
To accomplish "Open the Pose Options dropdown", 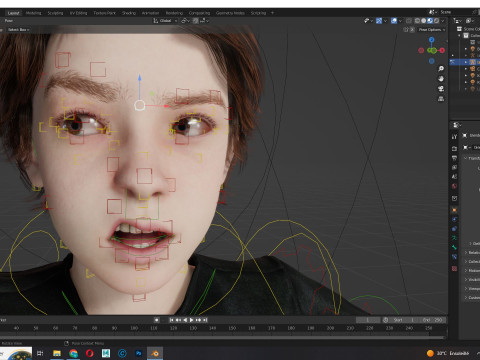I will [431, 30].
